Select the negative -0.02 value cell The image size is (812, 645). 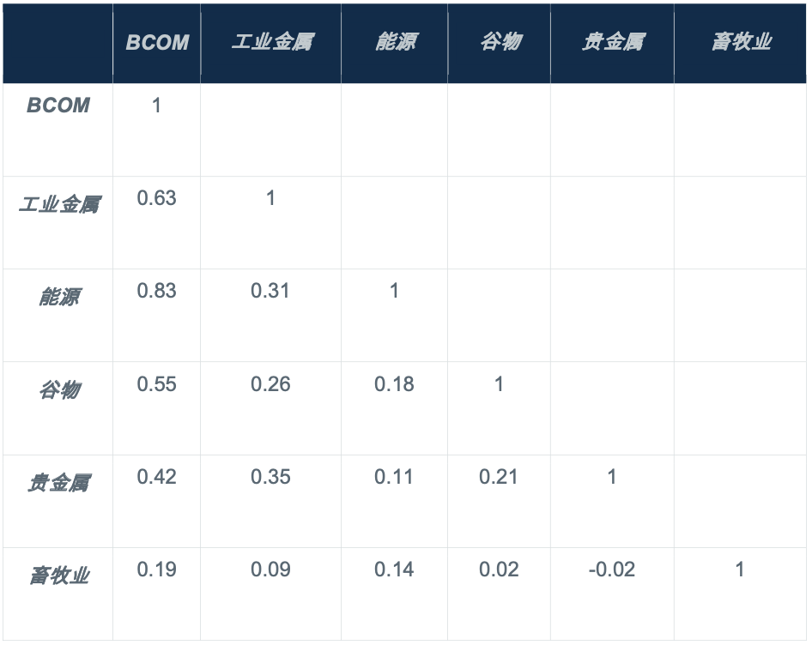tap(611, 569)
